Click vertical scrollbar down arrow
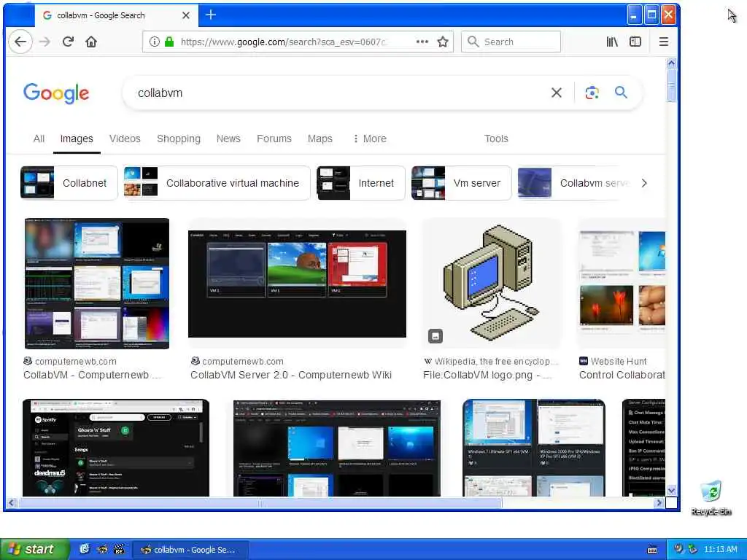Viewport: 747px width, 560px height. pos(671,491)
